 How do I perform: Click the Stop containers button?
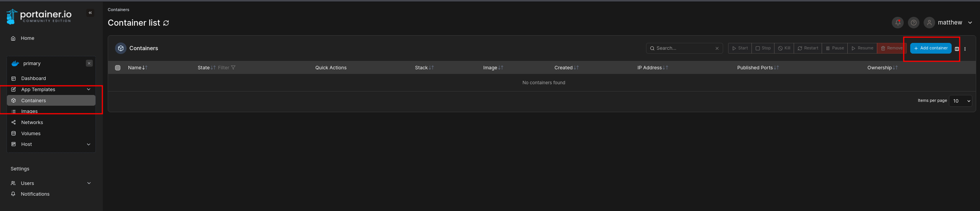click(763, 48)
